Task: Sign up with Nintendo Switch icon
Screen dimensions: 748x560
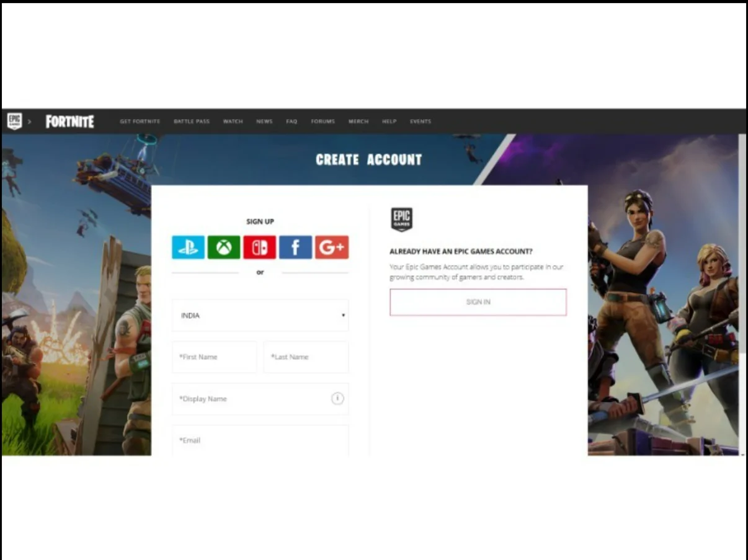Action: point(260,247)
